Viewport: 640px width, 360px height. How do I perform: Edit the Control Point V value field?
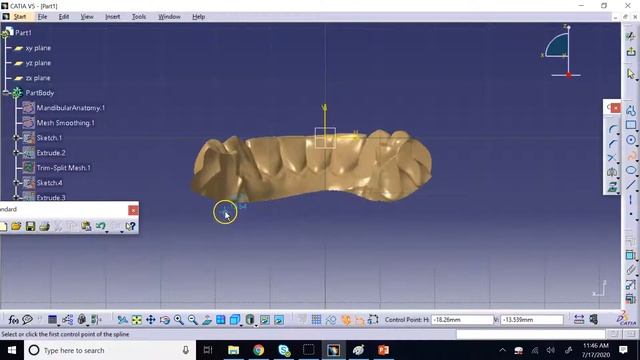[x=532, y=320]
